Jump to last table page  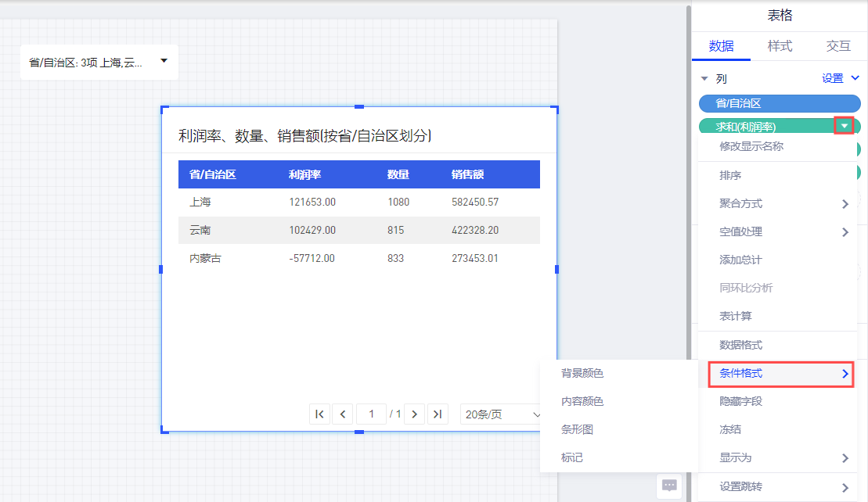(438, 414)
